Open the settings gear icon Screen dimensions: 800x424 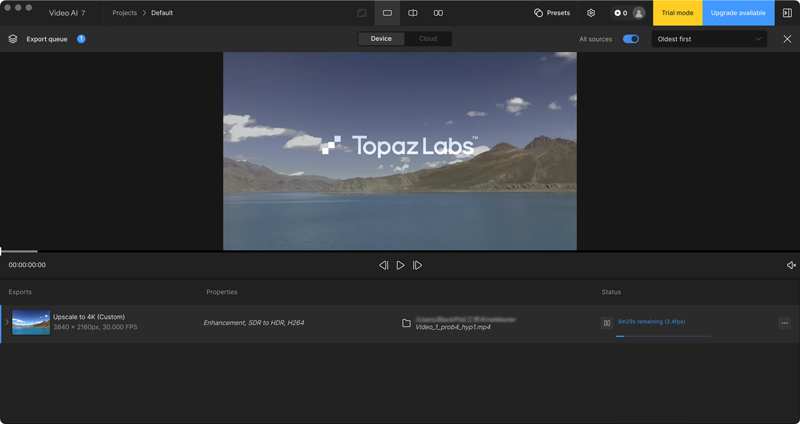591,13
